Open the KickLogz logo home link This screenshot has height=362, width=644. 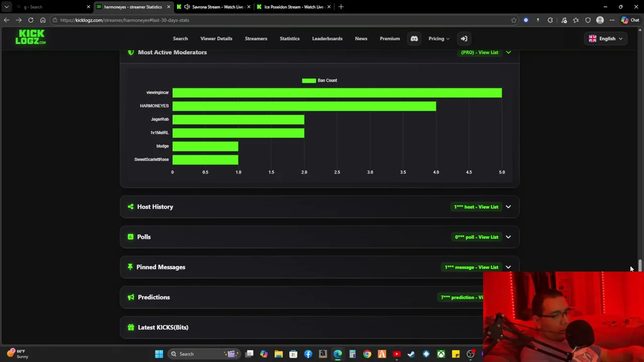[x=30, y=37]
